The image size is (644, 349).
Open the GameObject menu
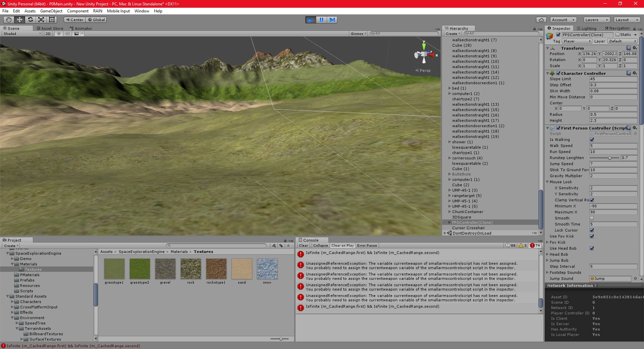point(51,11)
